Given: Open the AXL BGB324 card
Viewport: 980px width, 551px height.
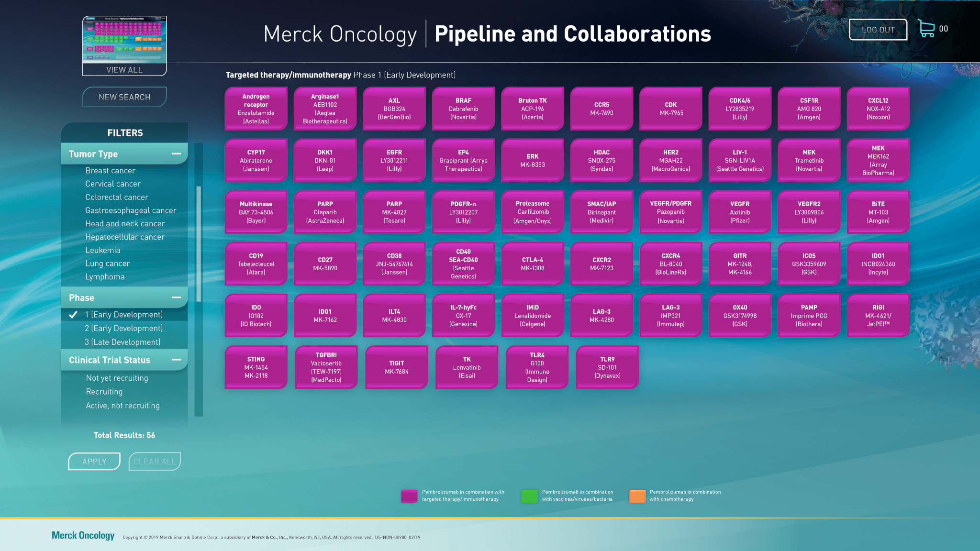Looking at the screenshot, I should [394, 109].
